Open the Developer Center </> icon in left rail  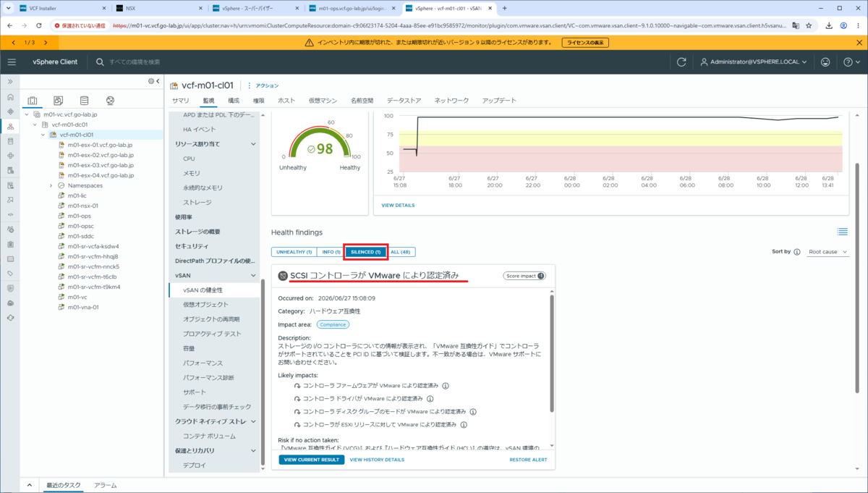[x=10, y=214]
